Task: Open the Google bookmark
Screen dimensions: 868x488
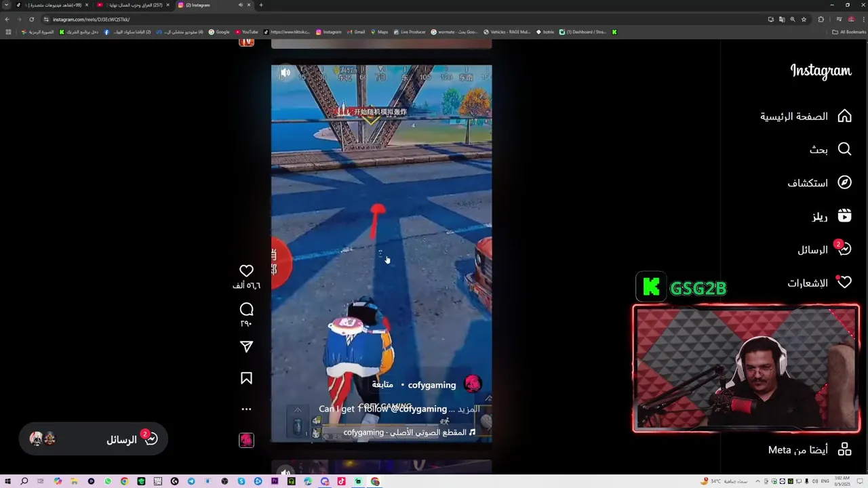Action: tap(219, 32)
